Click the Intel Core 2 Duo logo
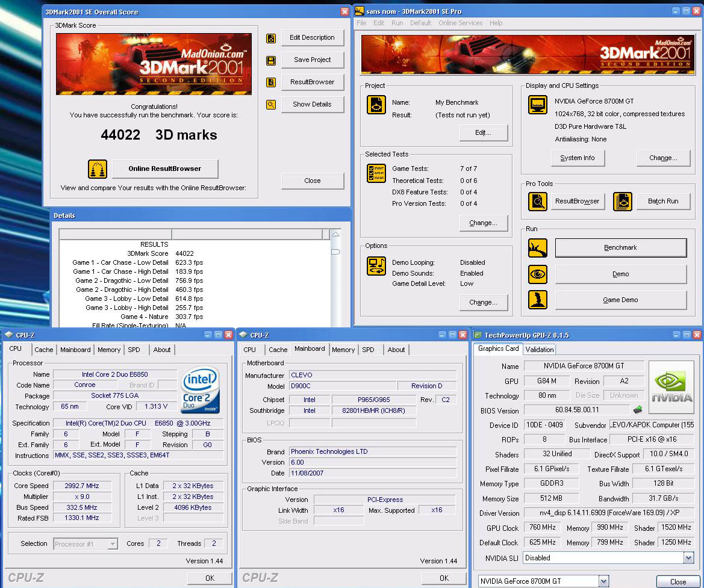The width and height of the screenshot is (704, 588). pos(201,389)
